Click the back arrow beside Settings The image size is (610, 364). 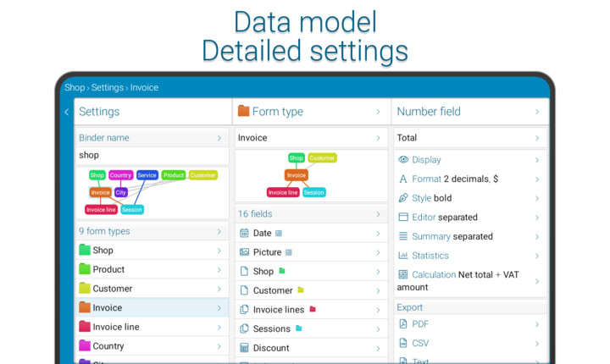tap(67, 112)
